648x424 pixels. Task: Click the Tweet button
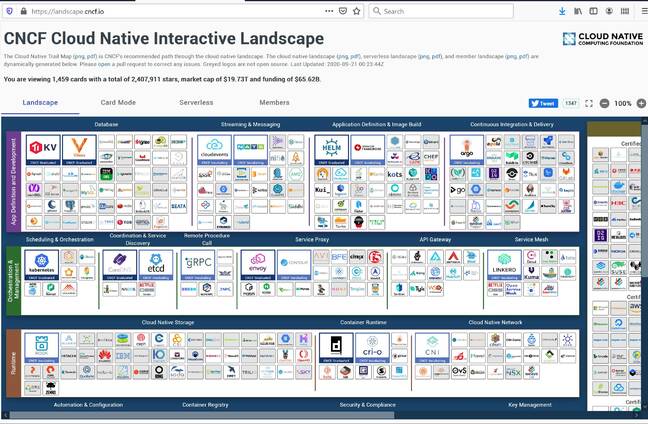coord(543,103)
